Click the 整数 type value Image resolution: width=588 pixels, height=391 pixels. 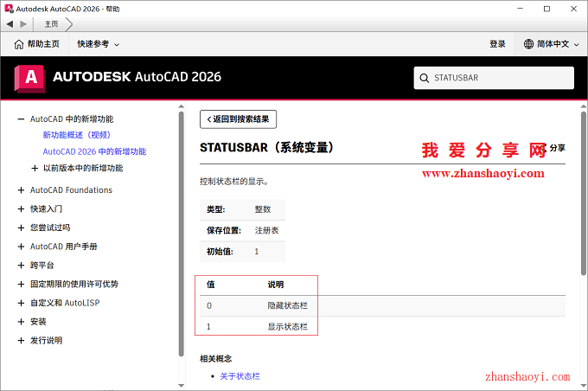(x=263, y=209)
